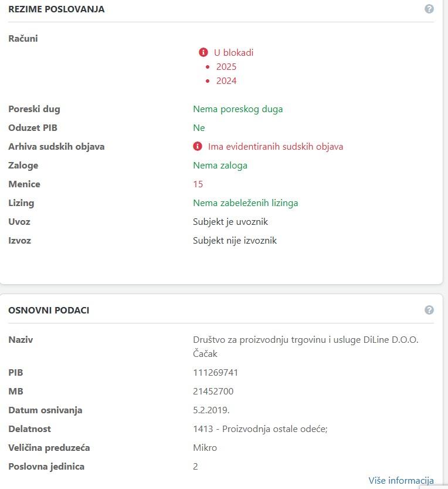The image size is (448, 489).
Task: Click the PIB number 111269741
Action: pyautogui.click(x=215, y=372)
